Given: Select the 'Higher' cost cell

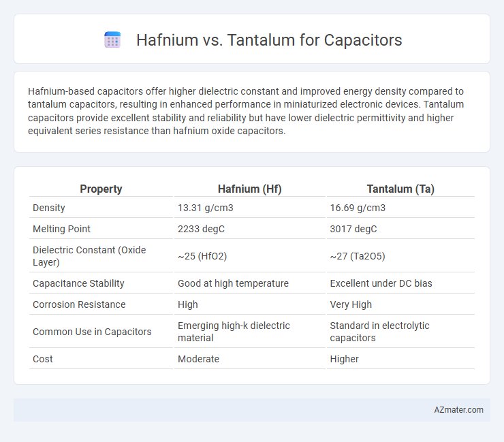Looking at the screenshot, I should tap(344, 359).
